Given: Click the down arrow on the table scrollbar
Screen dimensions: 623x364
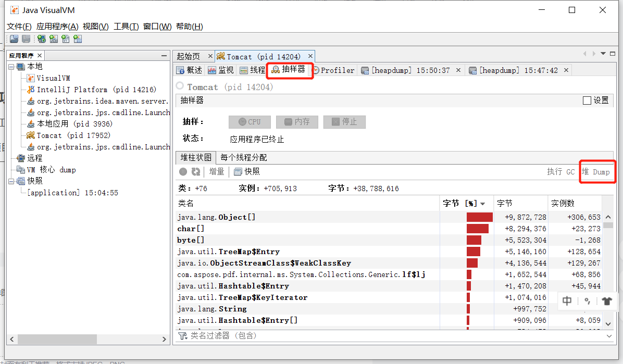Looking at the screenshot, I should click(608, 323).
